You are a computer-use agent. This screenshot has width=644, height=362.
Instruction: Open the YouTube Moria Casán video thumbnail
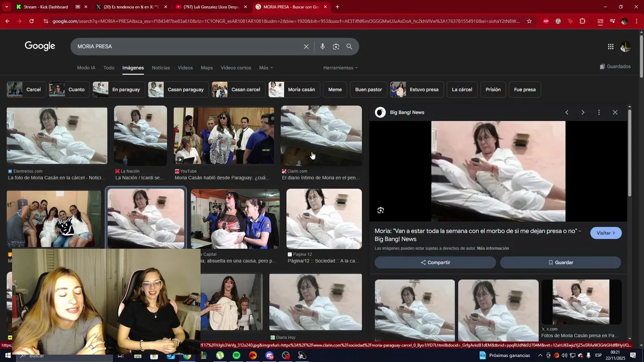(x=224, y=136)
